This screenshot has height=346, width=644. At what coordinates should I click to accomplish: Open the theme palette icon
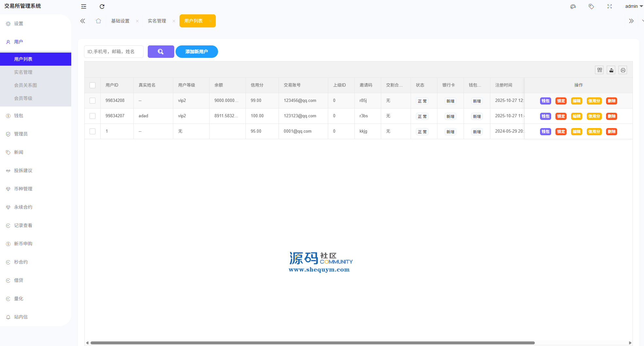click(x=573, y=7)
